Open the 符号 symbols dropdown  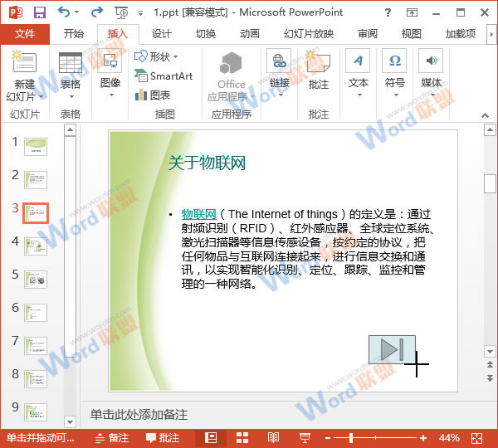pos(395,75)
